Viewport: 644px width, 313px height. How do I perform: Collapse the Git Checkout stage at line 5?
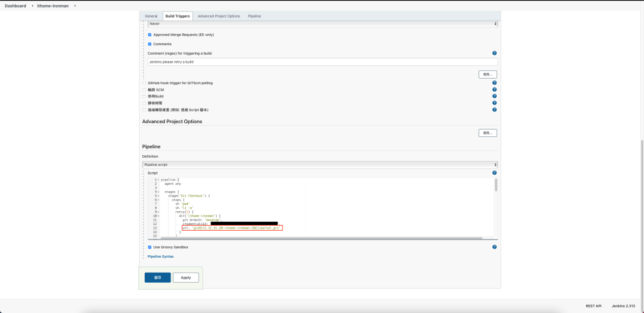tap(158, 195)
